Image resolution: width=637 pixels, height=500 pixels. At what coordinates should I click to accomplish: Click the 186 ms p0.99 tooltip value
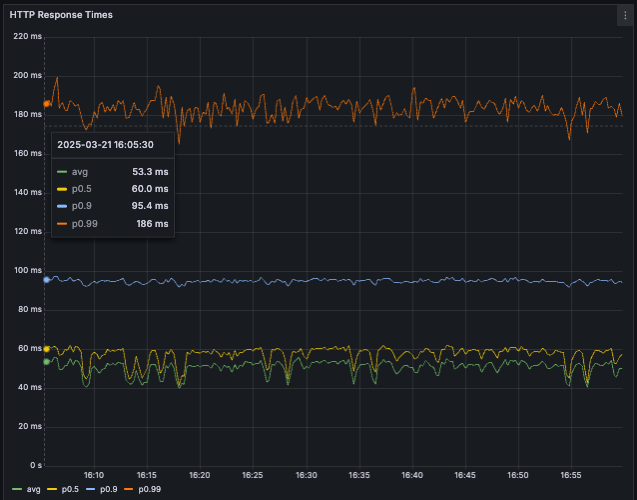pyautogui.click(x=152, y=224)
